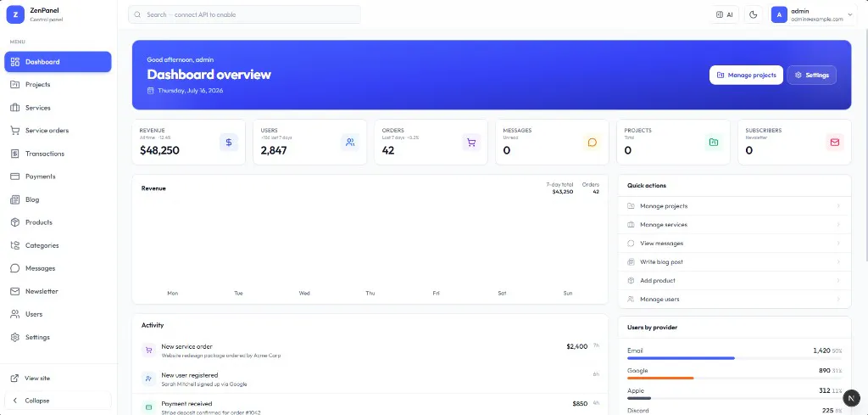
Task: Open Manage projects quick action
Action: (735, 206)
